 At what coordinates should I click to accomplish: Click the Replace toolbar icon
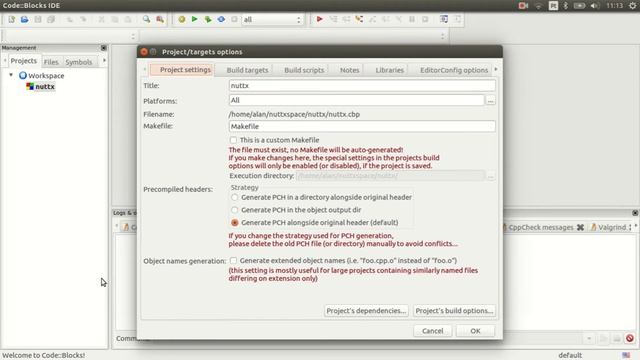[x=160, y=19]
